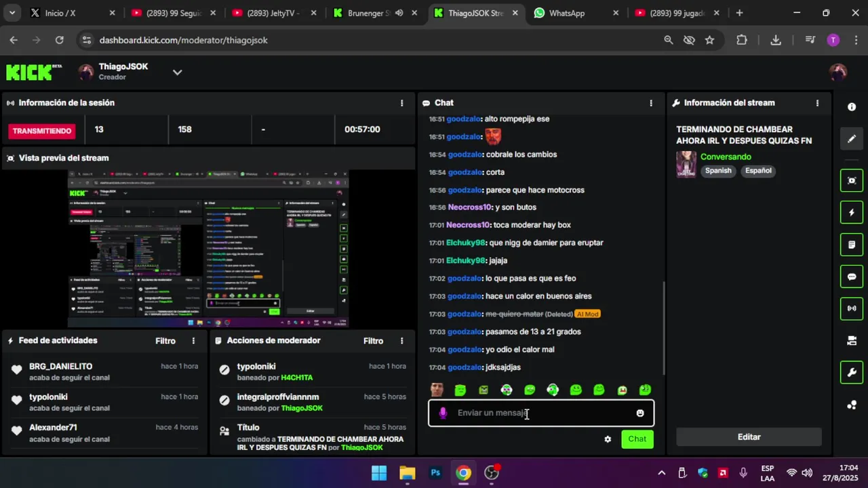Toggle the stream preview panel sidebar icon
This screenshot has width=868, height=488.
click(x=852, y=180)
